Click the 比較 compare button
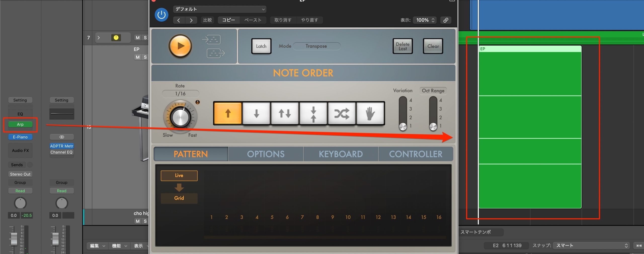The image size is (644, 254). 207,20
